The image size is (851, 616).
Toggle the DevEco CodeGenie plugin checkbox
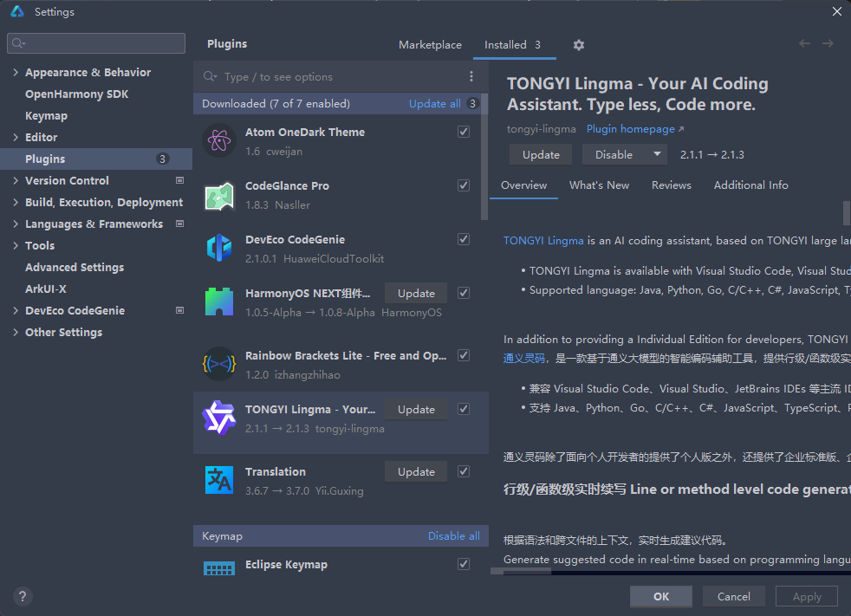pos(464,239)
